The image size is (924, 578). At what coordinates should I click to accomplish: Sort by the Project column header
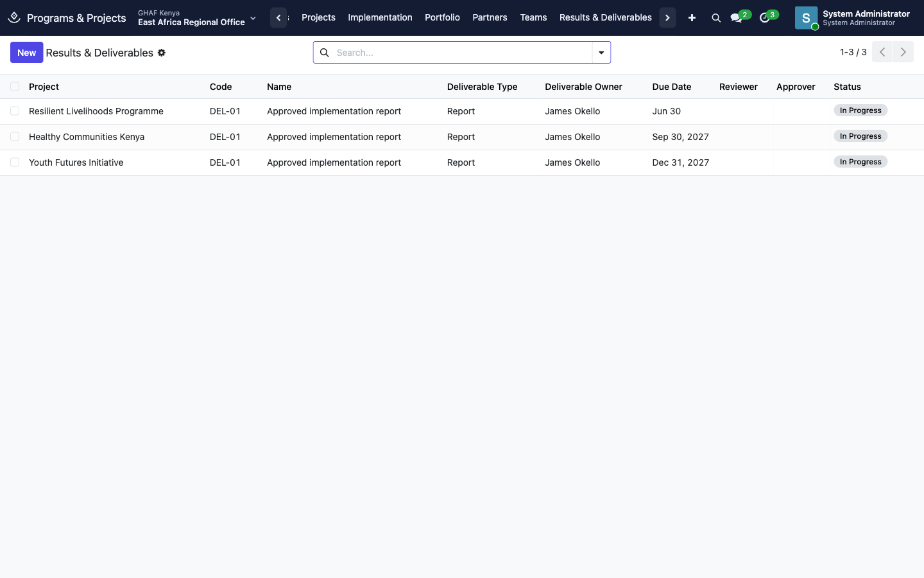click(44, 87)
